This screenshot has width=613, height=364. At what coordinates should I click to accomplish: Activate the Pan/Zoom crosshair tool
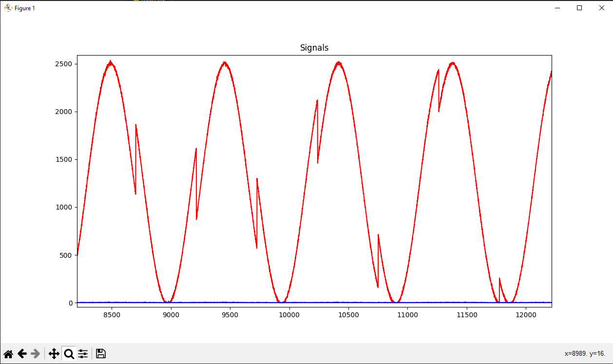pyautogui.click(x=54, y=353)
